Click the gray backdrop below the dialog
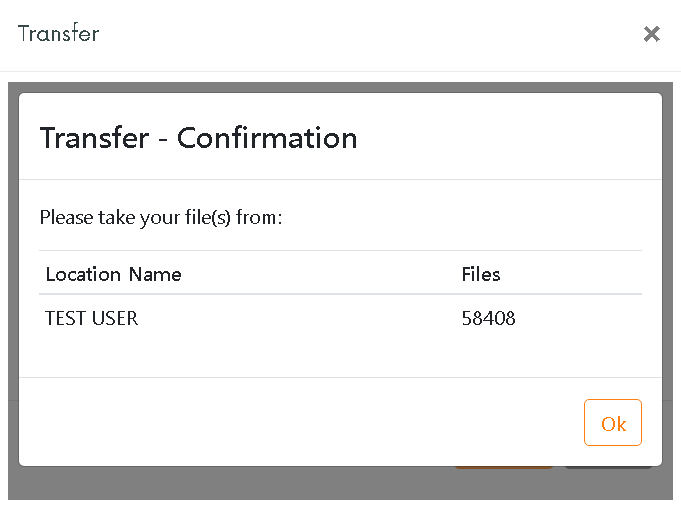Viewport: 681px width, 507px height. coord(340,484)
